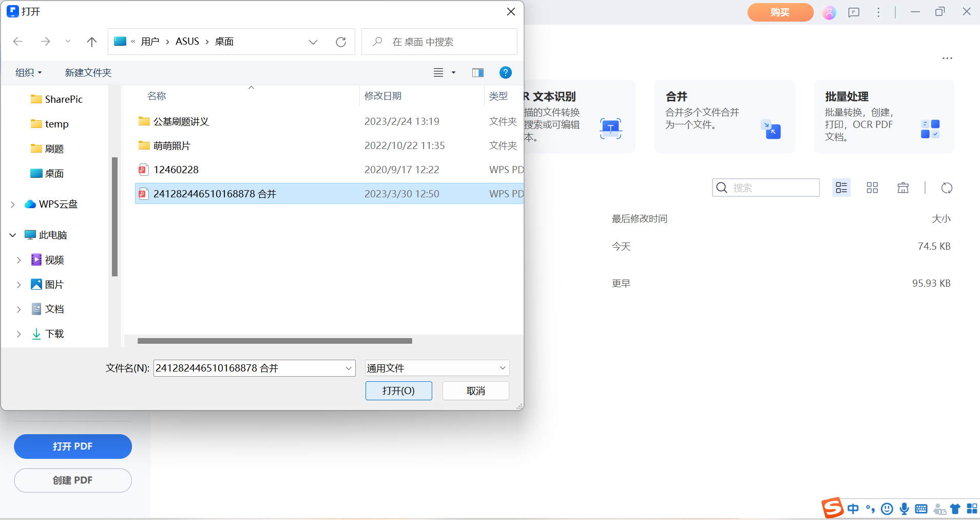980x520 pixels.
Task: Open the OCR 文本识别 tool icon
Action: click(x=610, y=129)
